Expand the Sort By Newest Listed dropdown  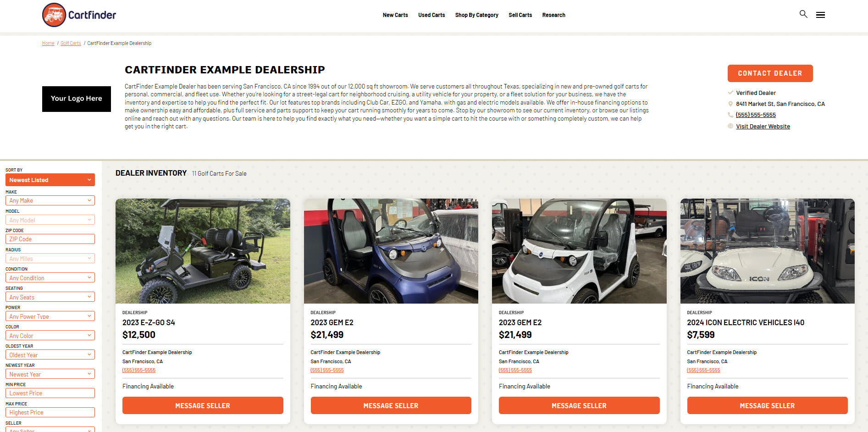pos(50,180)
